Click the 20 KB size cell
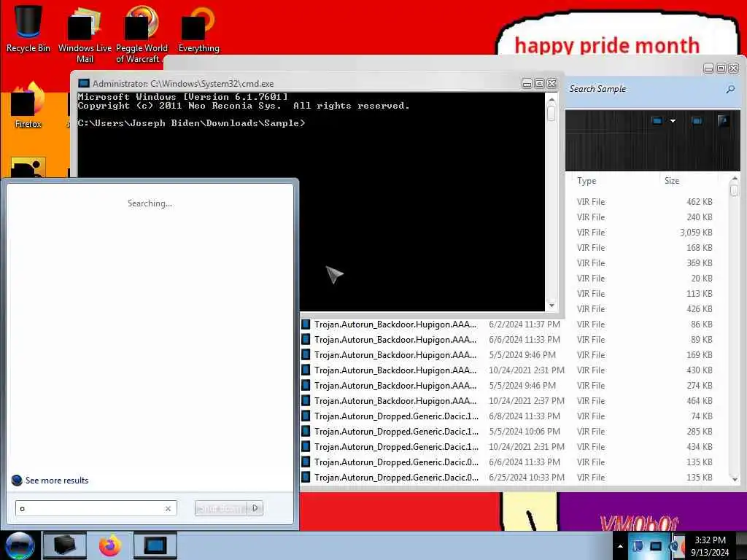747x560 pixels. [x=701, y=278]
